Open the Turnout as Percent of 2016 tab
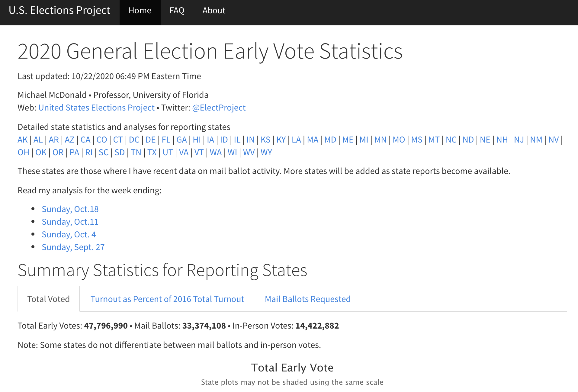 tap(167, 299)
